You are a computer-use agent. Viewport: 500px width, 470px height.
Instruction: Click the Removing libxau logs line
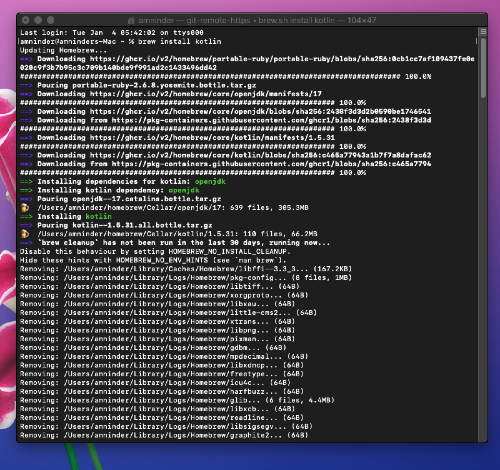pos(157,304)
